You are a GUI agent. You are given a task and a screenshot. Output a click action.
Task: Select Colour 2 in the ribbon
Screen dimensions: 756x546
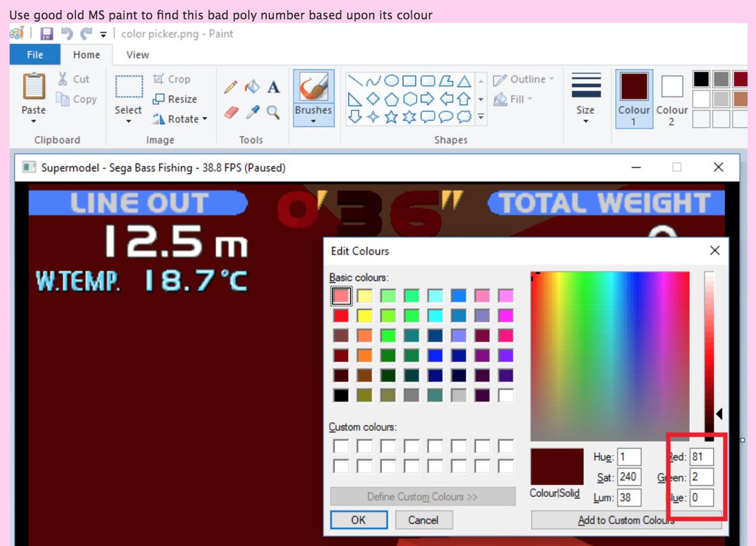click(672, 99)
